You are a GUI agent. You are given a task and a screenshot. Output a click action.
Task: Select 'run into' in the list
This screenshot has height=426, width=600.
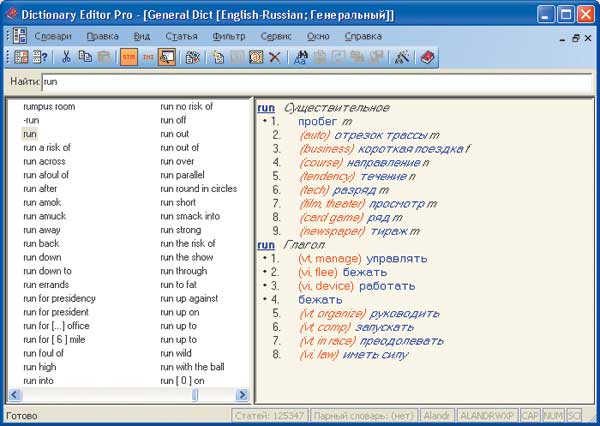tap(38, 381)
